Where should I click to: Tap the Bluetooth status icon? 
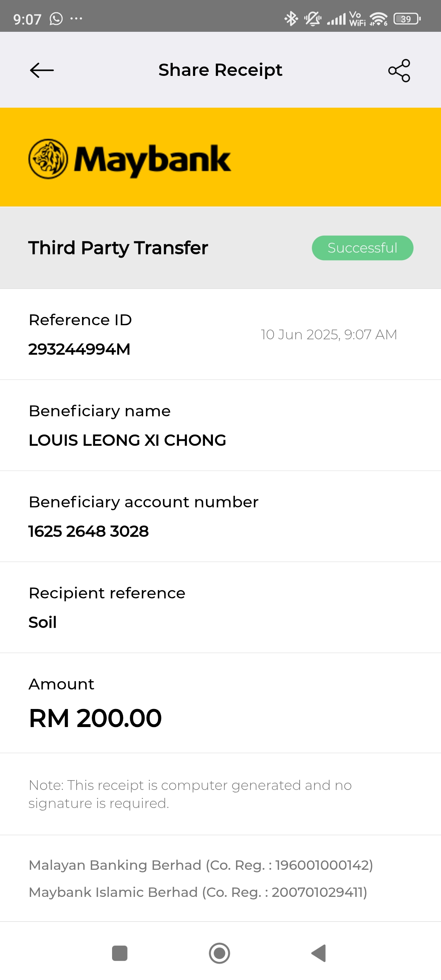[291, 19]
